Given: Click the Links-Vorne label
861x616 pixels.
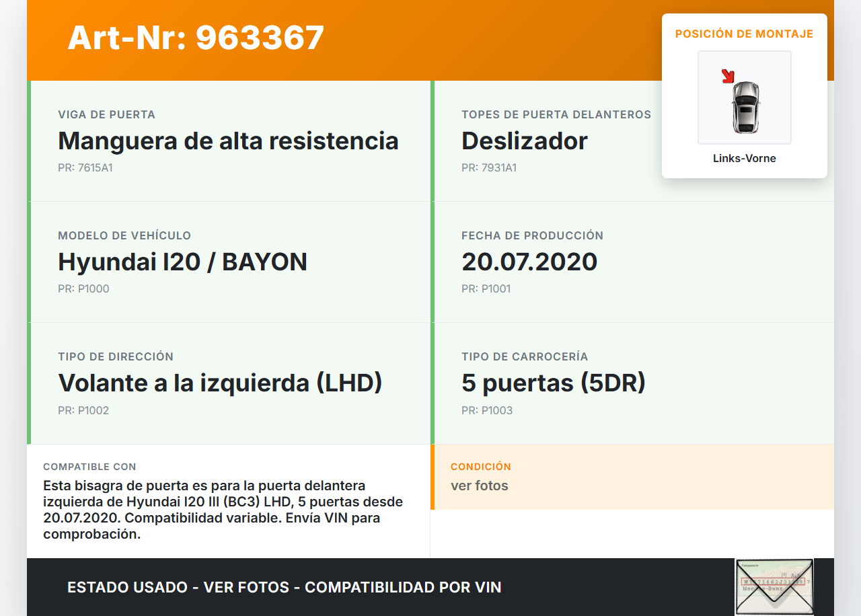Looking at the screenshot, I should click(744, 159).
